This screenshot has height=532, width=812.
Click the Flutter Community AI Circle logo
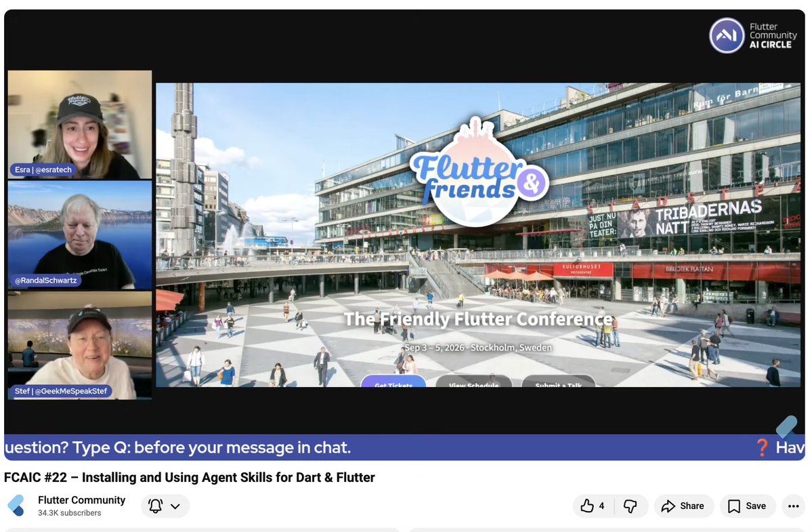[x=754, y=35]
